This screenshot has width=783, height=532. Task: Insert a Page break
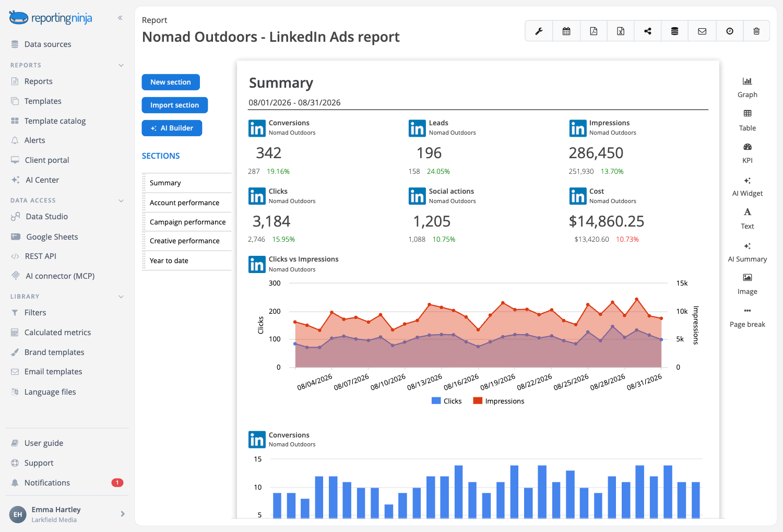pyautogui.click(x=748, y=317)
